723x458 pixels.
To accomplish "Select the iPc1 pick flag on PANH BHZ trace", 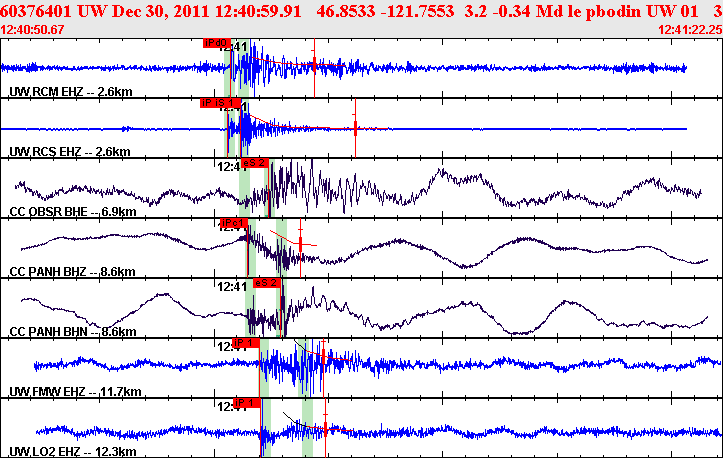I will [234, 223].
